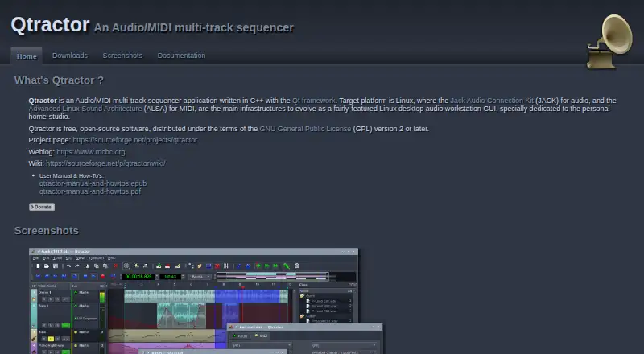Switch to the Downloads tab

[70, 56]
